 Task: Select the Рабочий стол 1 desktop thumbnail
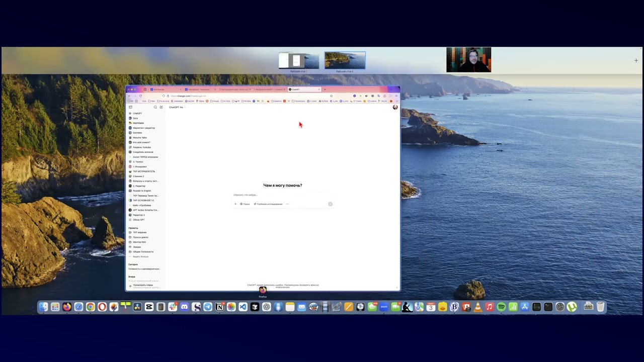[x=299, y=61]
